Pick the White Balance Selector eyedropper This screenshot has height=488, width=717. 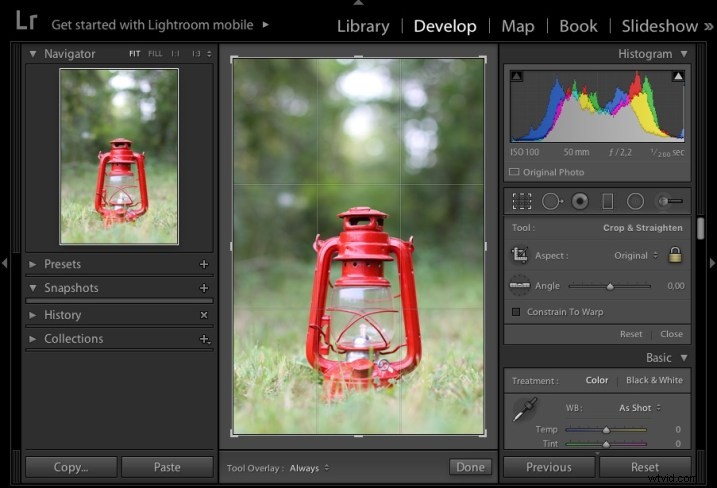pos(524,409)
